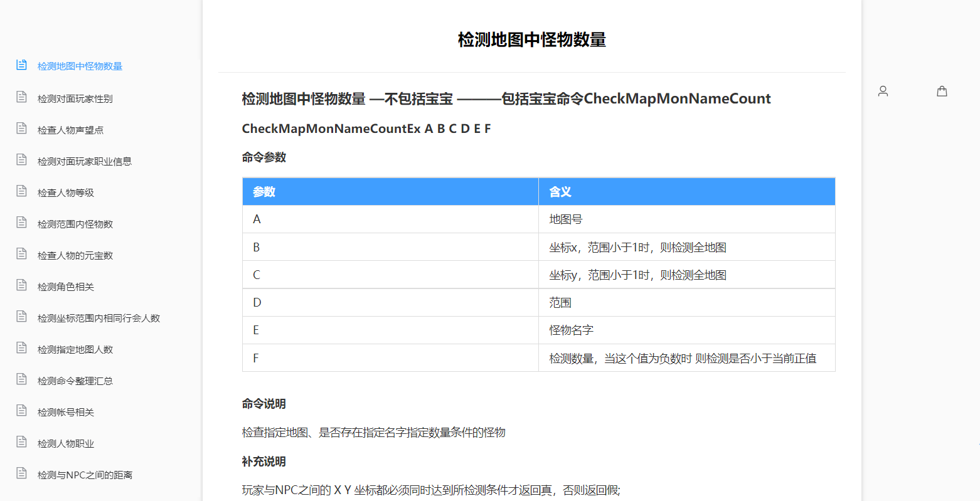Open 检测地图中怪物数量 sidebar entry

point(80,66)
